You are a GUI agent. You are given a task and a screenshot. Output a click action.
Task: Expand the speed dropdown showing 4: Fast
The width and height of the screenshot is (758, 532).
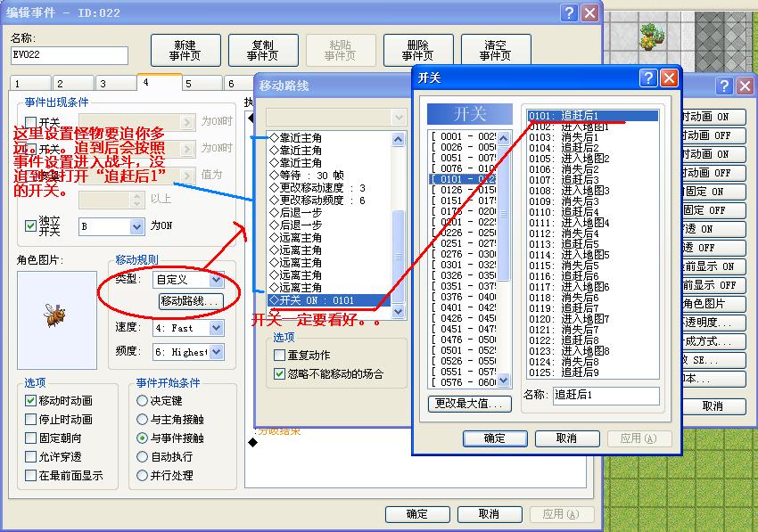pos(216,328)
